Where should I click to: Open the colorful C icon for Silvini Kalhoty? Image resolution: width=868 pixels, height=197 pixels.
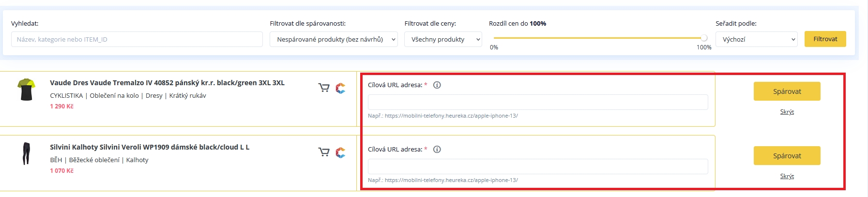[341, 152]
